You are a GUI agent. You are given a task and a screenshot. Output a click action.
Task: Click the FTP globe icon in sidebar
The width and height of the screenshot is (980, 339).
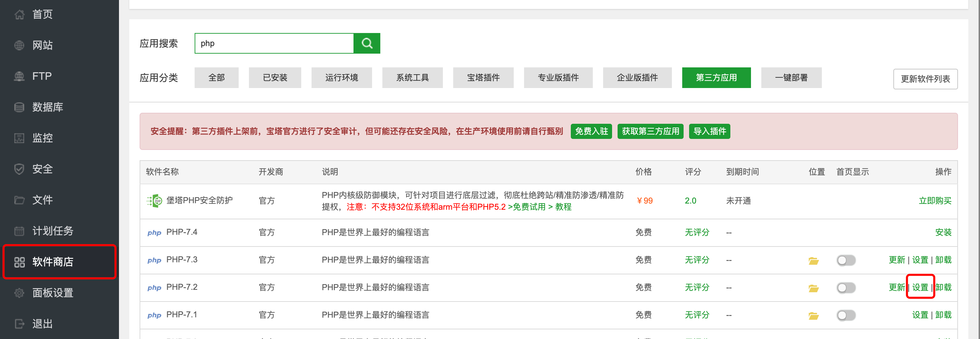tap(19, 76)
